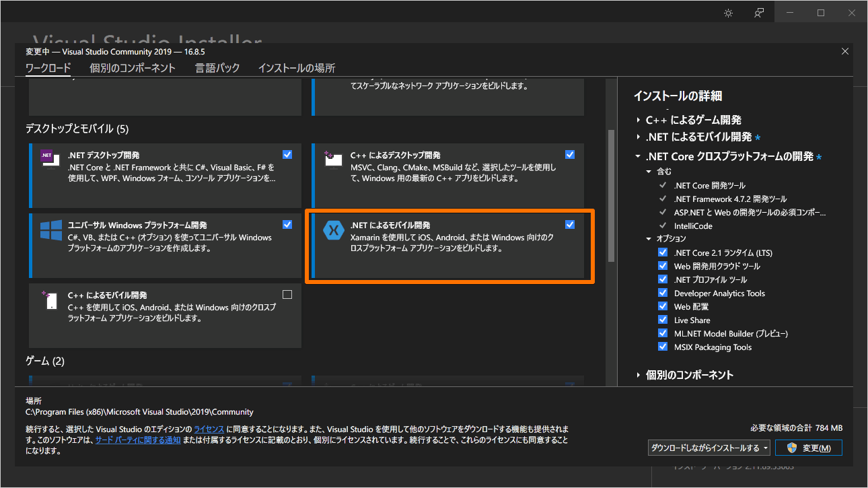Switch to the インストールの場所 tab
Screen dimensions: 868x488
coord(297,68)
